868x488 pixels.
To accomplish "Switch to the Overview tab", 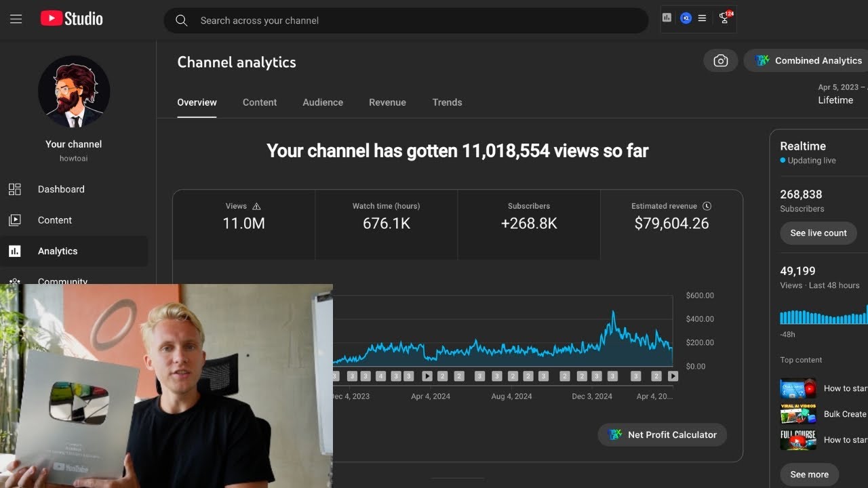I will coord(197,102).
